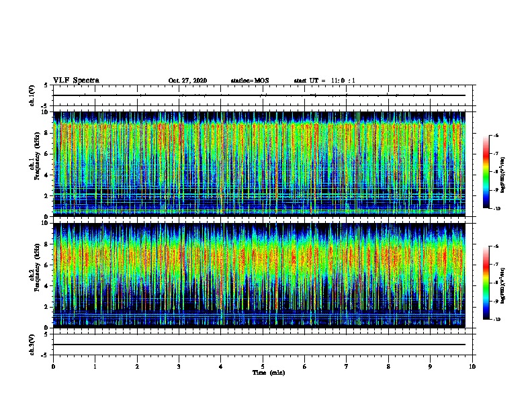Viewport: 532px width, 411px height.
Task: Click inside the ch.1 spectrogram panel
Action: coord(259,164)
